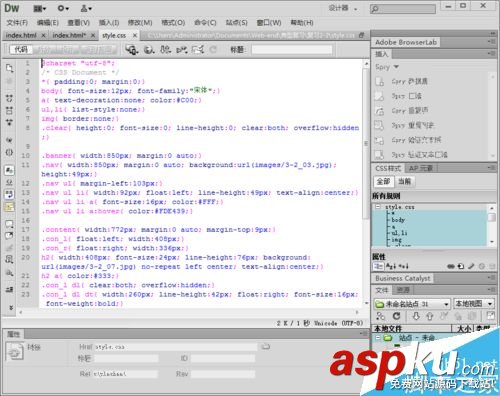Open the 插入(I) menu
Screen dimensions: 500x396
pos(109,23)
